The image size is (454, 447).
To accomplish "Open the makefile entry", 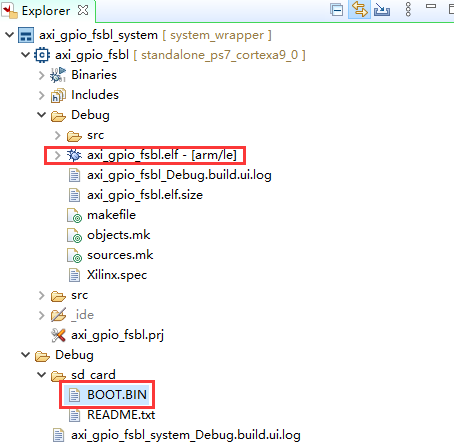I will tap(111, 215).
